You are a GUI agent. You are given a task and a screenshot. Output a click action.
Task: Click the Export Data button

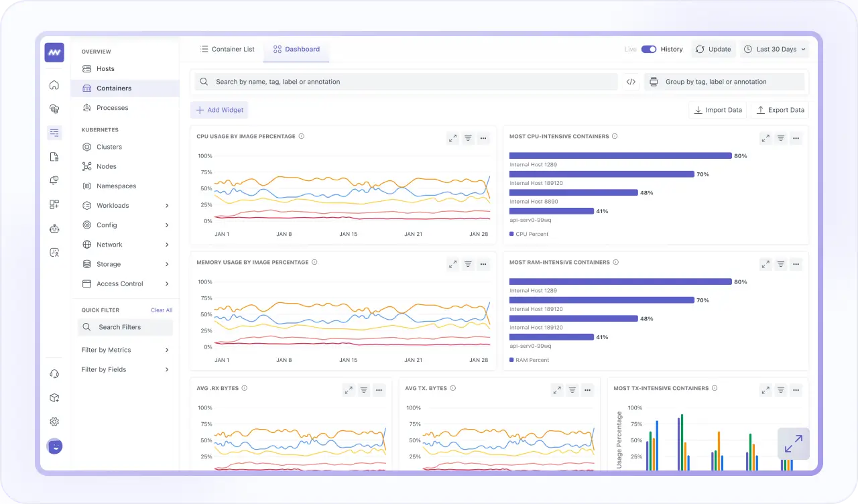pyautogui.click(x=780, y=110)
